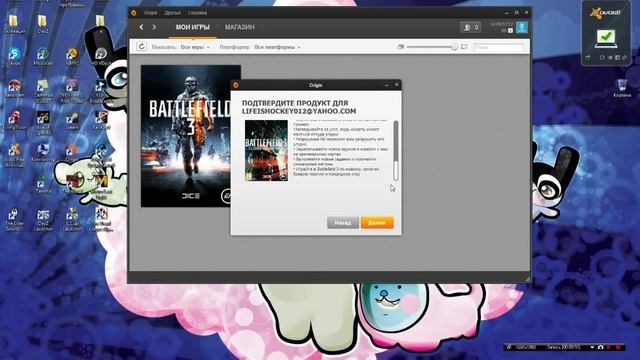Click the small tiles icon left of slider
Viewport: 640px width, 360px height.
pos(401,47)
